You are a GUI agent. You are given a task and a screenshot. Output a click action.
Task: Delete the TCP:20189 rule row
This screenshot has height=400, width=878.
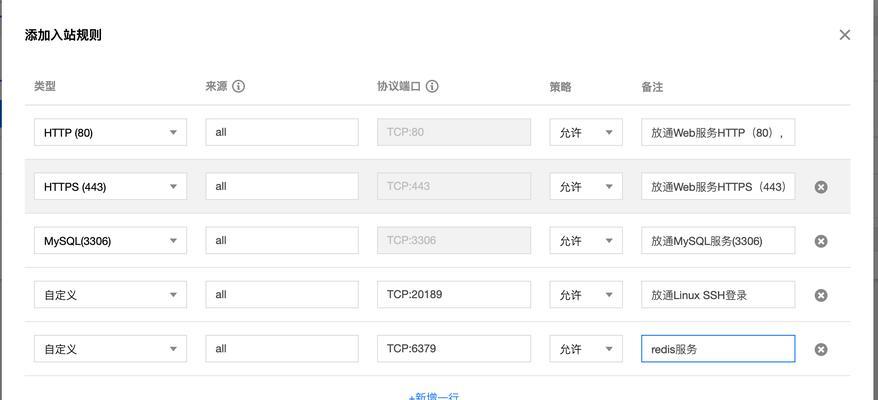pyautogui.click(x=821, y=295)
